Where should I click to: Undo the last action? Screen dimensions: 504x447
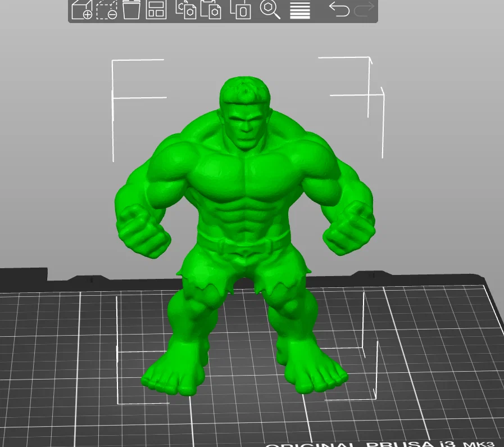339,9
